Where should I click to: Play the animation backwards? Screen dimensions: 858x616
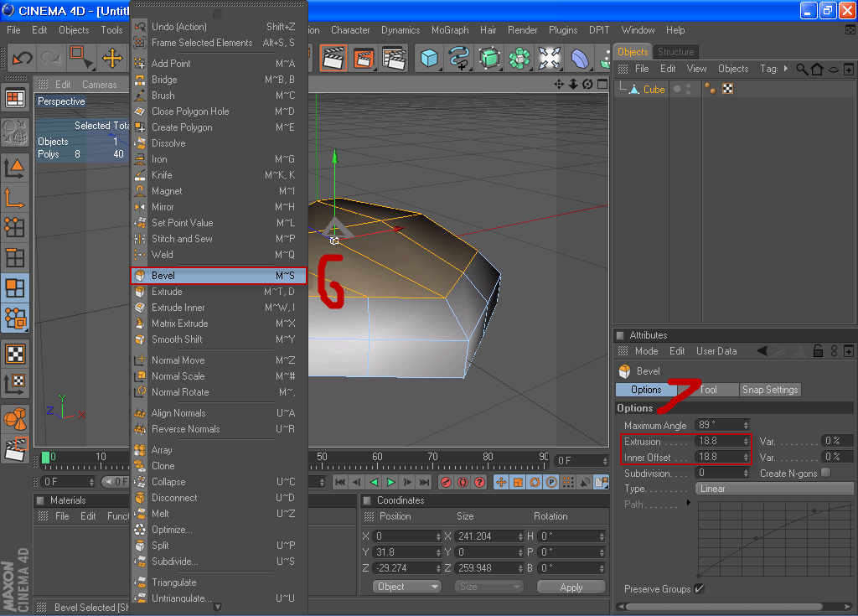[x=375, y=483]
